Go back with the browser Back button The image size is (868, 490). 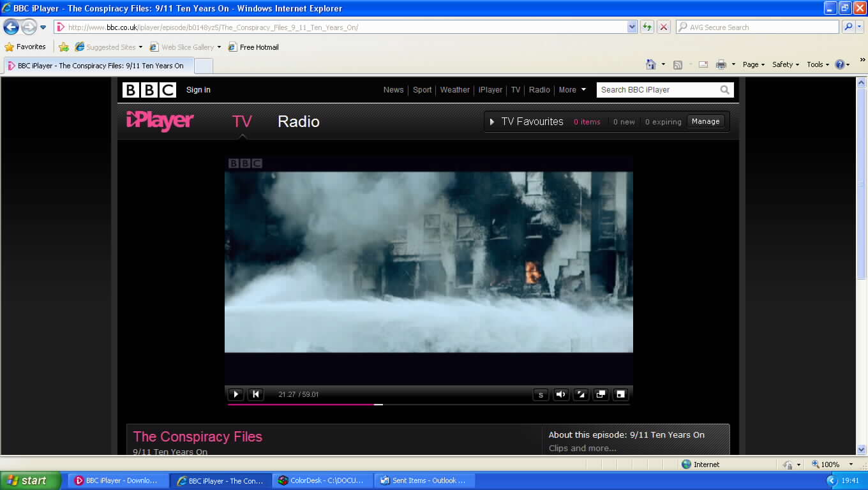coord(11,27)
